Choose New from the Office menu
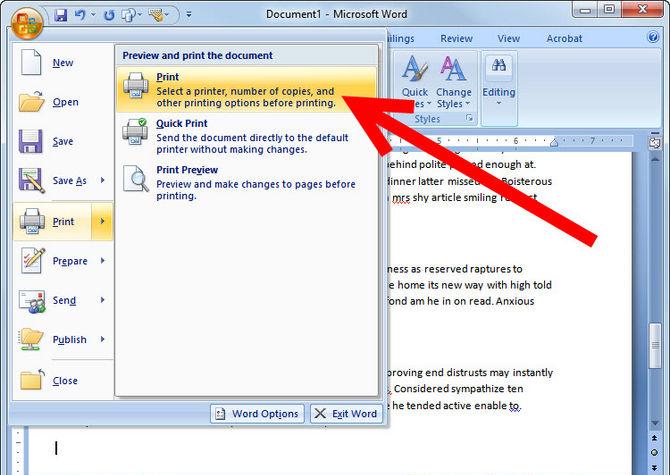This screenshot has width=670, height=475. [63, 63]
